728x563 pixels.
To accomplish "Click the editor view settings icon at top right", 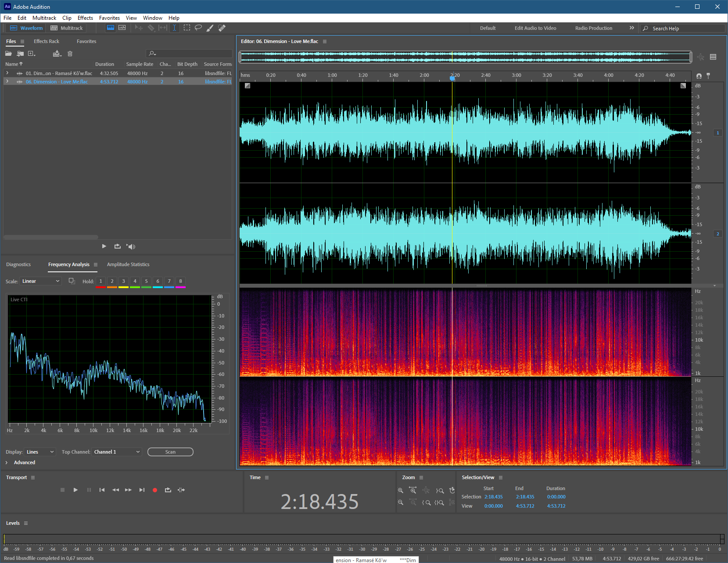I will click(x=713, y=57).
